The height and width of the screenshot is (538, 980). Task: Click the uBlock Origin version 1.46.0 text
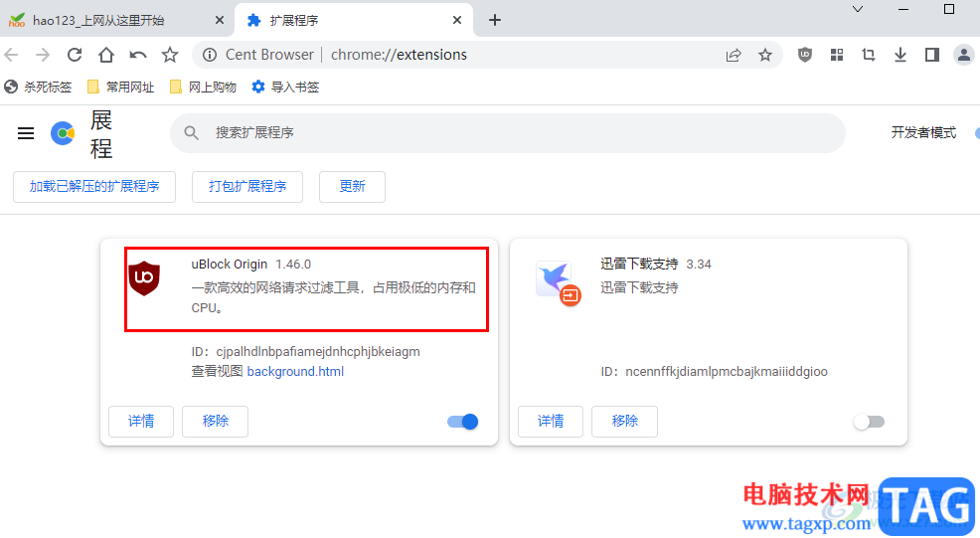pyautogui.click(x=293, y=265)
